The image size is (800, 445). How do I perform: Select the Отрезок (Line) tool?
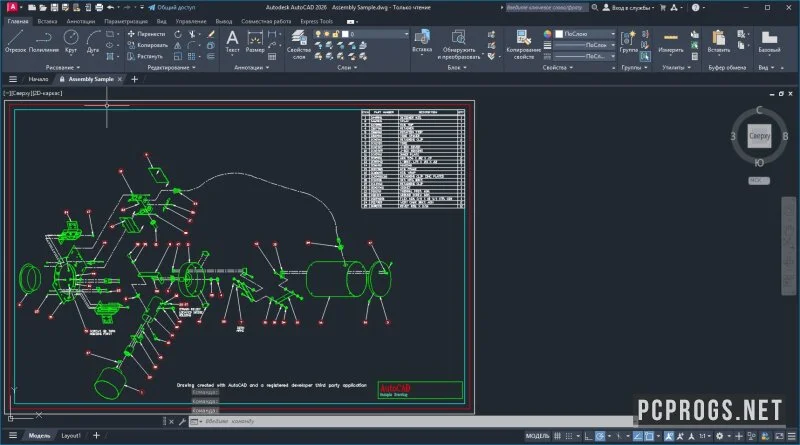[15, 41]
